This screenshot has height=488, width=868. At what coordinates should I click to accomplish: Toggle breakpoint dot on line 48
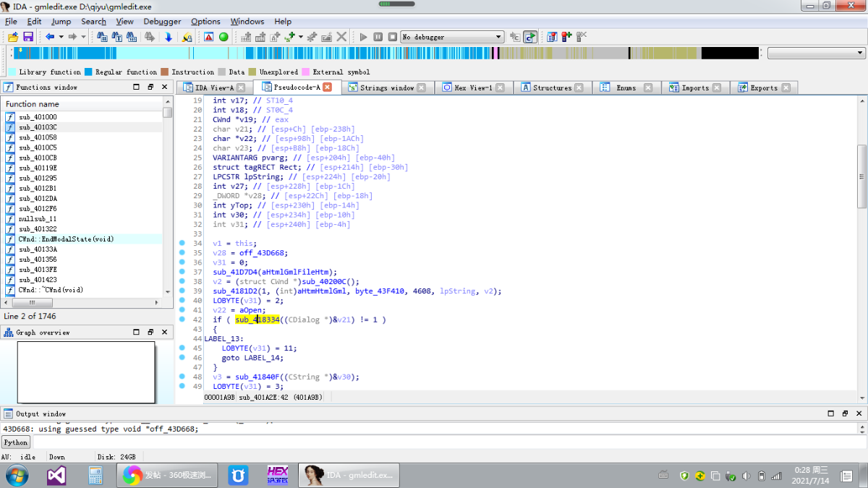pyautogui.click(x=182, y=377)
